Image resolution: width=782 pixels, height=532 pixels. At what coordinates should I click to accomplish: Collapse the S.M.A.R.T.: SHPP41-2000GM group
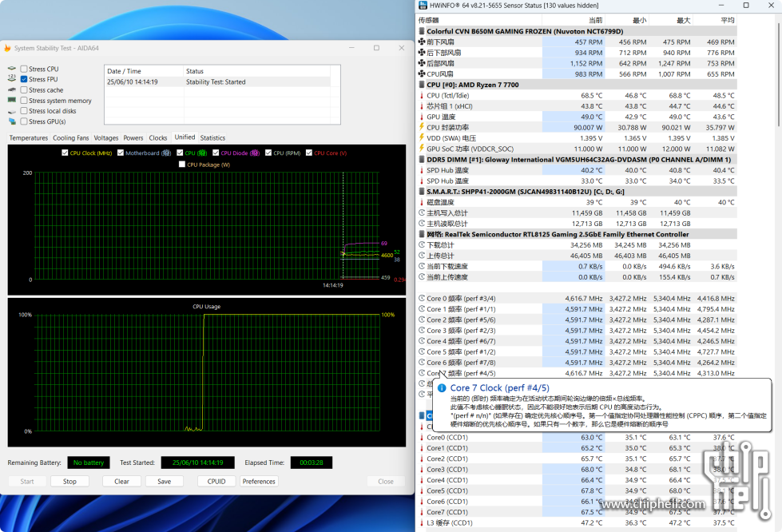coord(422,192)
